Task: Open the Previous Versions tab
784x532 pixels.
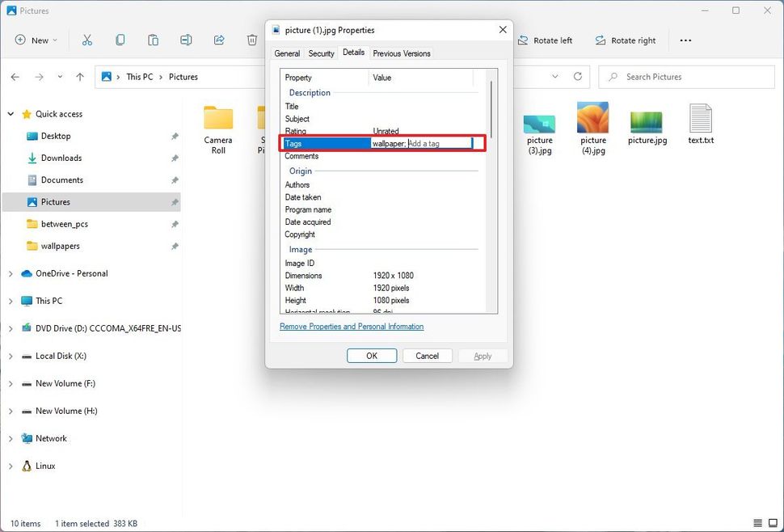Action: [401, 53]
